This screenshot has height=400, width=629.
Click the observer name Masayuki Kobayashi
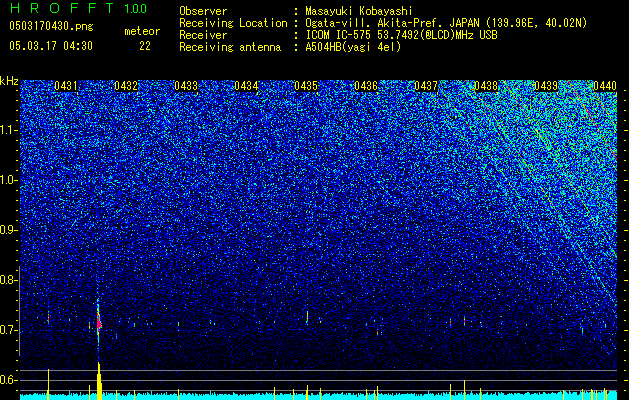[359, 11]
